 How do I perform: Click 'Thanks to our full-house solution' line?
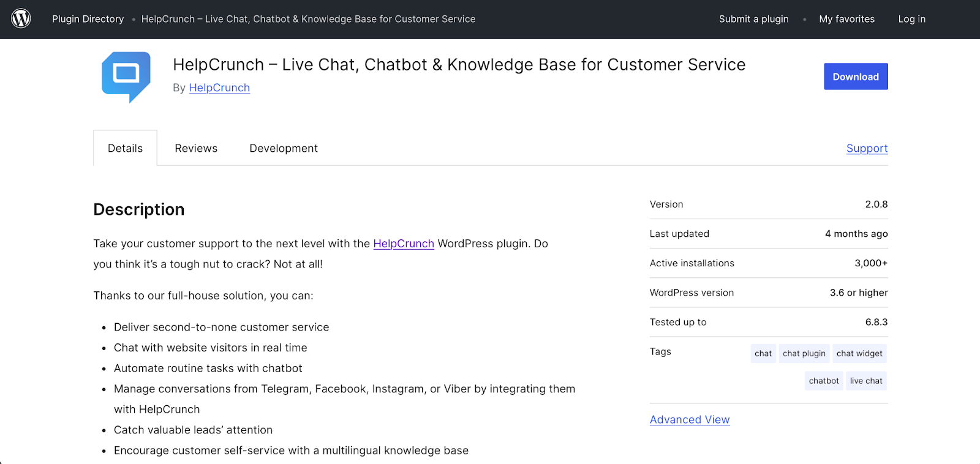203,296
